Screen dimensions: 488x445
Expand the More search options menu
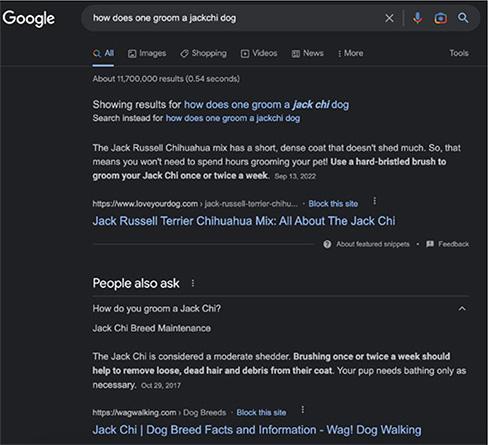tap(350, 53)
